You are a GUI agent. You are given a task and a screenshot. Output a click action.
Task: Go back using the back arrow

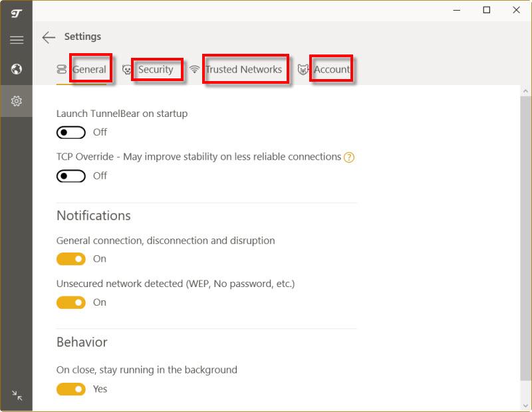tap(49, 37)
